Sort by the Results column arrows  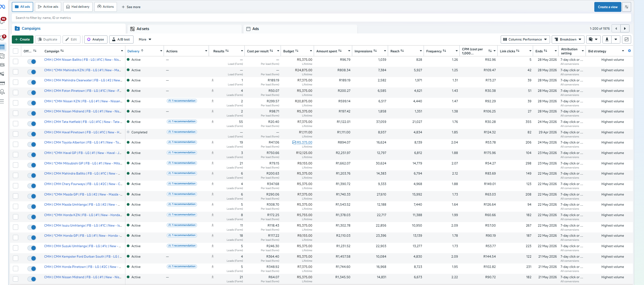click(227, 51)
